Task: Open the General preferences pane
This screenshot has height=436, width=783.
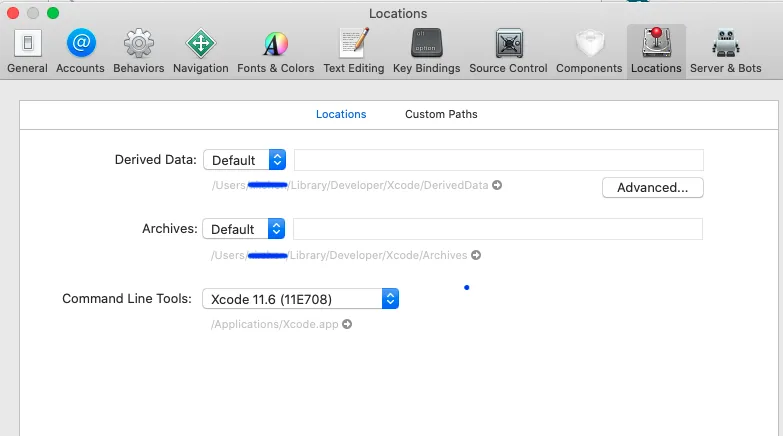Action: coord(27,51)
